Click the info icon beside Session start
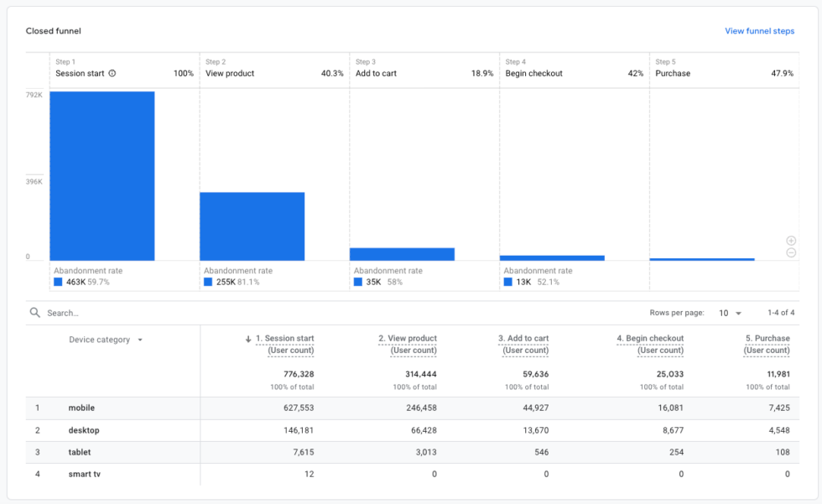Screen dimensions: 822x504 [112, 73]
